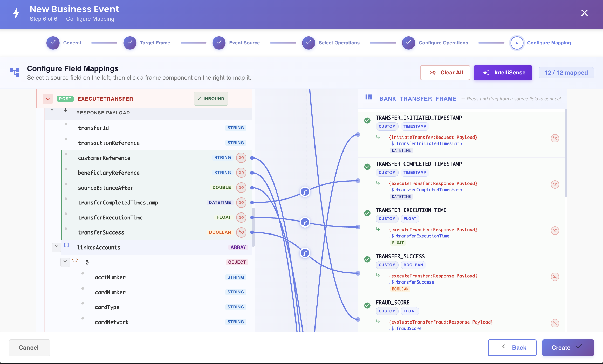Click the BANK_TRANSFER_FRAME title
This screenshot has width=603, height=364.
coord(418,99)
